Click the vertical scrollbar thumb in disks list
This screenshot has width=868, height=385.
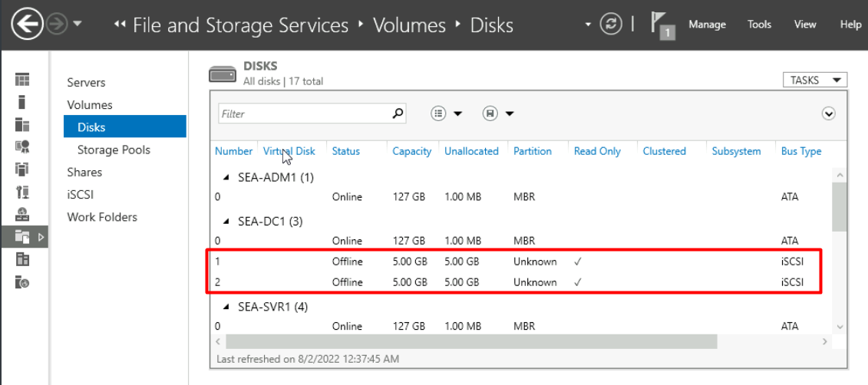[839, 206]
